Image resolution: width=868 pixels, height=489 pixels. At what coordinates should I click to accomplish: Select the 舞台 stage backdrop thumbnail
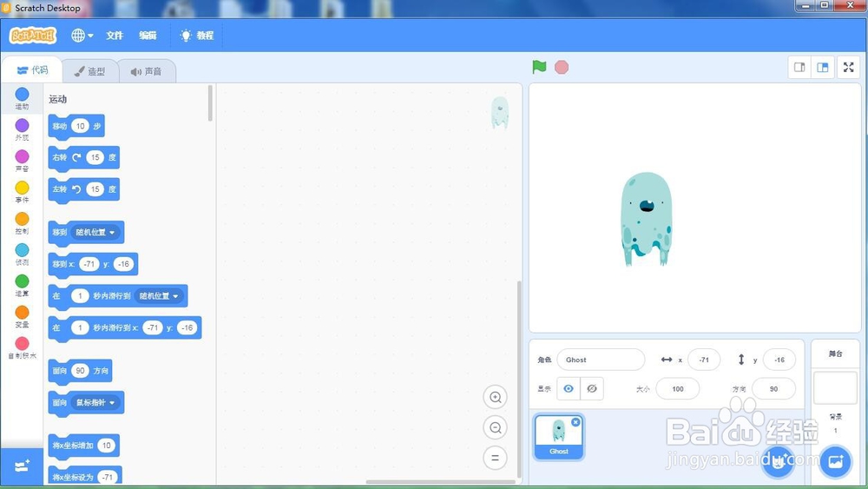pyautogui.click(x=835, y=387)
